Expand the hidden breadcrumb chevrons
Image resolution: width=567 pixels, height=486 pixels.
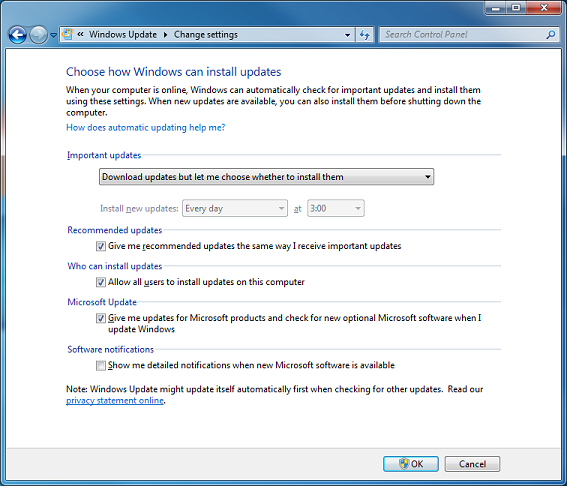point(80,34)
